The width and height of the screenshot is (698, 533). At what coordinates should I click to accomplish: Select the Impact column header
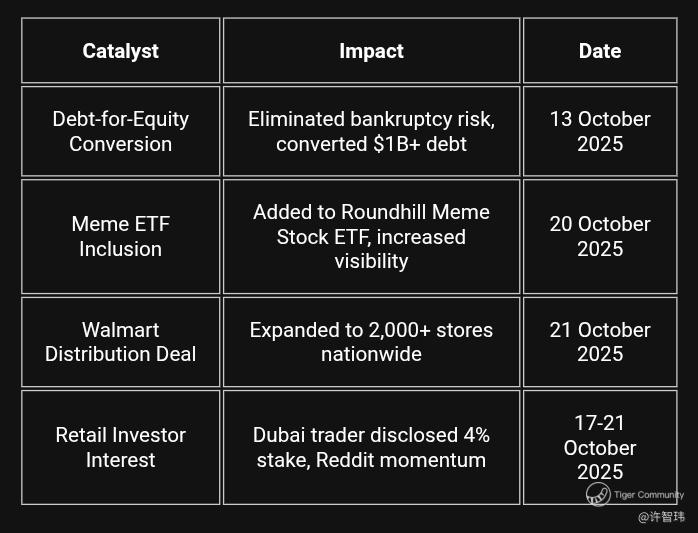[x=371, y=51]
